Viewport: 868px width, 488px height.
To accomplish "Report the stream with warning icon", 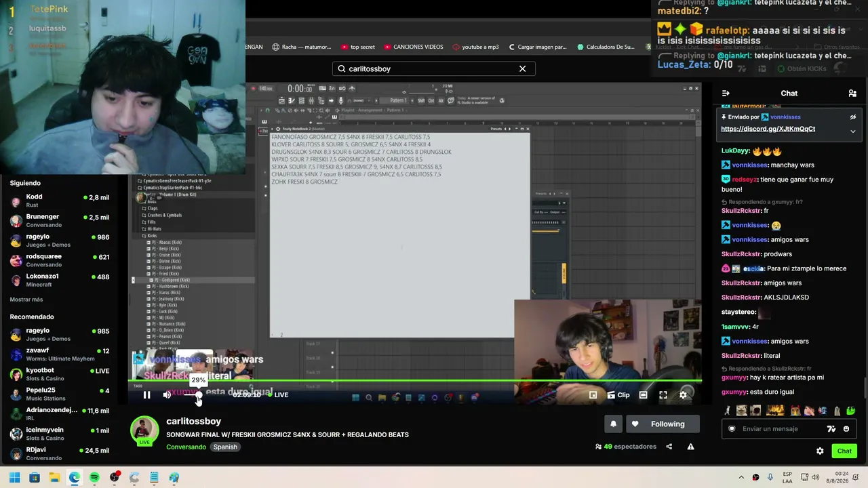I will tap(690, 447).
